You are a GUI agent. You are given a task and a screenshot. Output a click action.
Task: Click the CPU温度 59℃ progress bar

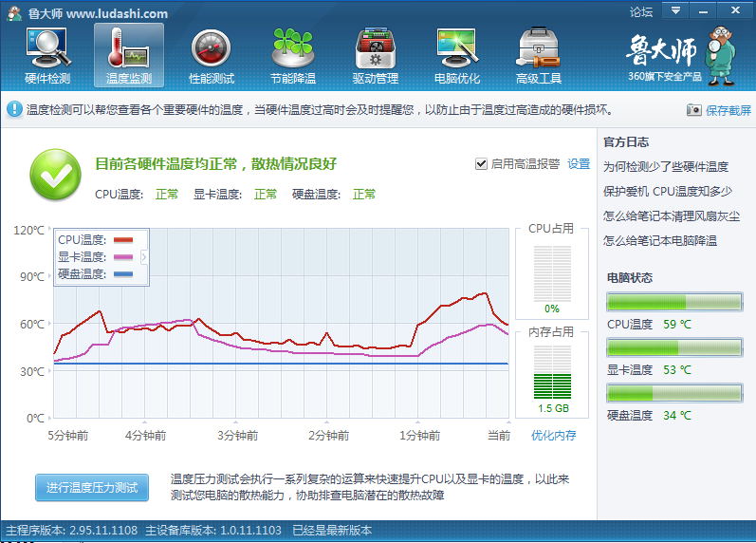click(674, 302)
